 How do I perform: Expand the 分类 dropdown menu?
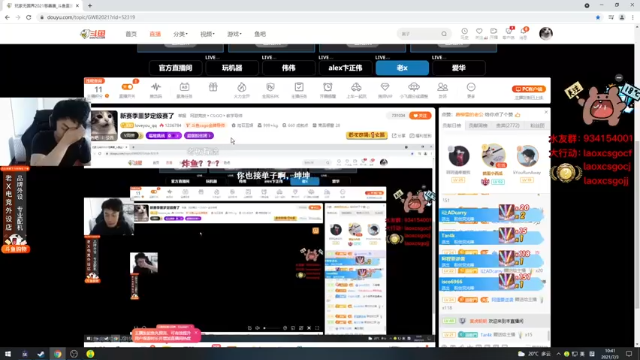pyautogui.click(x=180, y=34)
